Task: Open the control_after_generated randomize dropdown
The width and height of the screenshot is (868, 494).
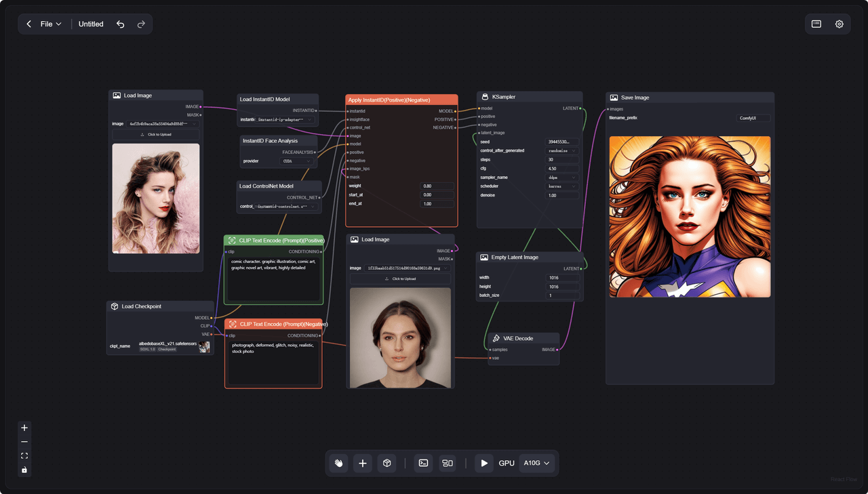Action: click(563, 150)
